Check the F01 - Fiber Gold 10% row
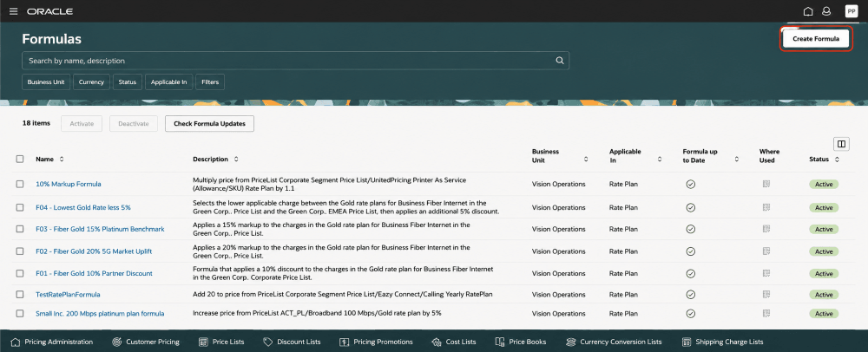The height and width of the screenshot is (352, 868). pos(20,273)
